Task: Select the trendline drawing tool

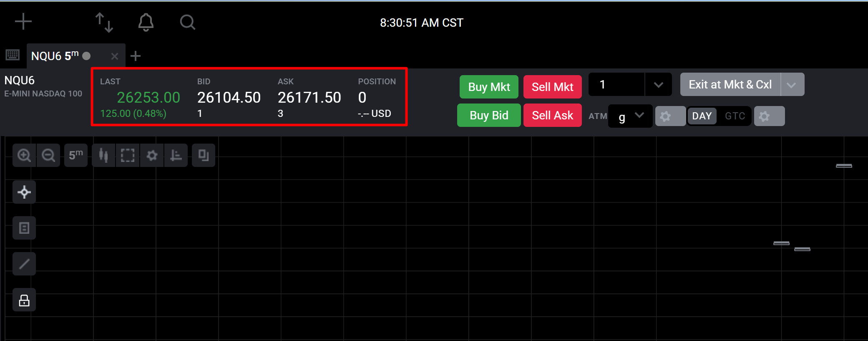Action: tap(24, 263)
